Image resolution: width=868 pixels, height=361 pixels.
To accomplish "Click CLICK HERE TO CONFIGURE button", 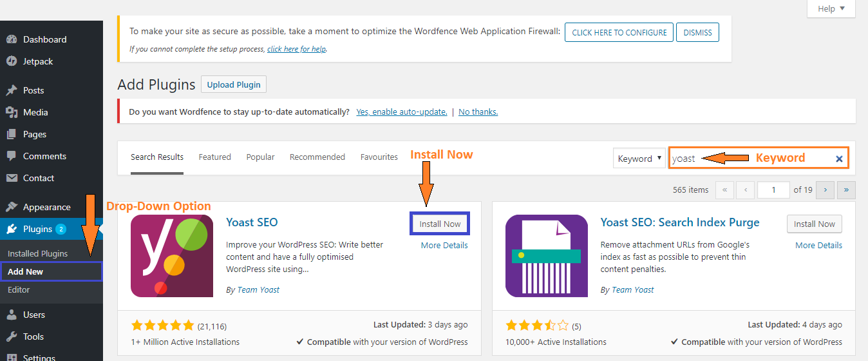I will pyautogui.click(x=619, y=32).
